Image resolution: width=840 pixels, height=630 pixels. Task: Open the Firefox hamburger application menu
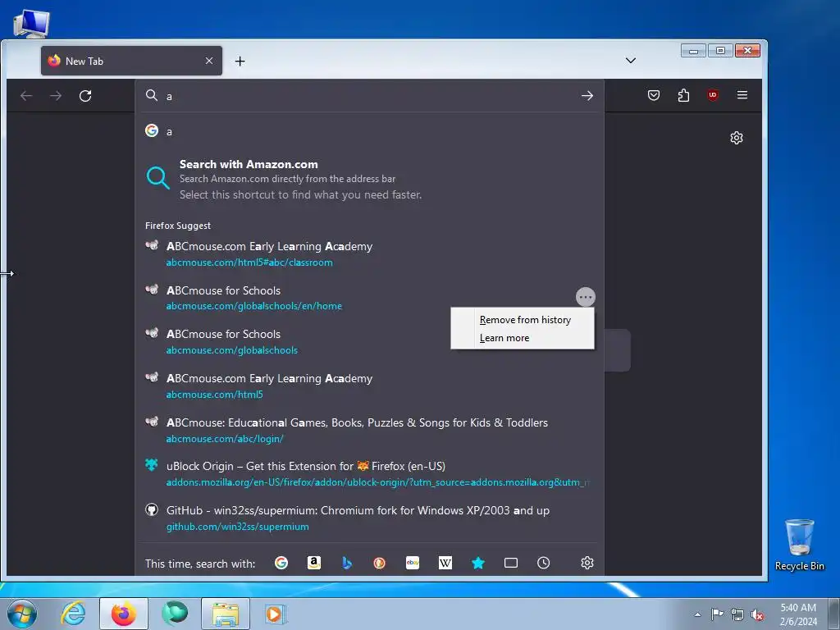(742, 95)
